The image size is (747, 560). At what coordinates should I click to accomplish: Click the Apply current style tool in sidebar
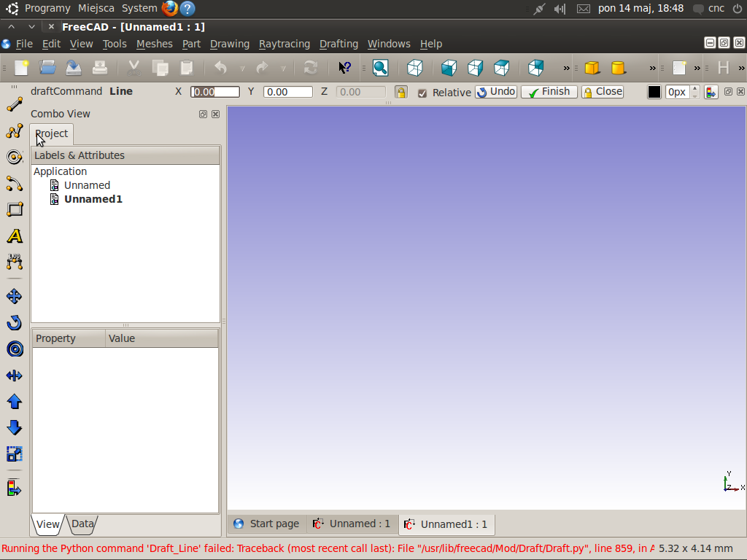point(15,489)
